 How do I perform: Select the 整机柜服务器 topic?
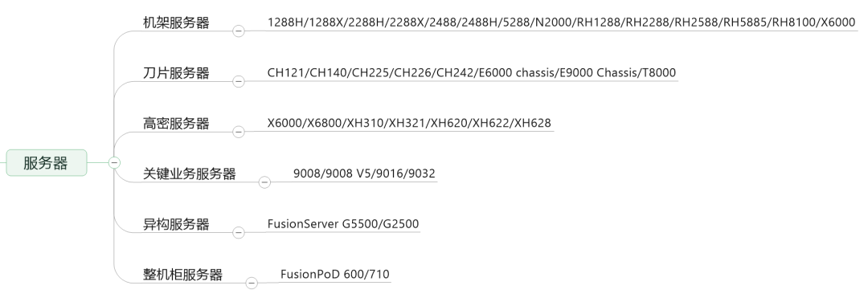click(x=182, y=275)
